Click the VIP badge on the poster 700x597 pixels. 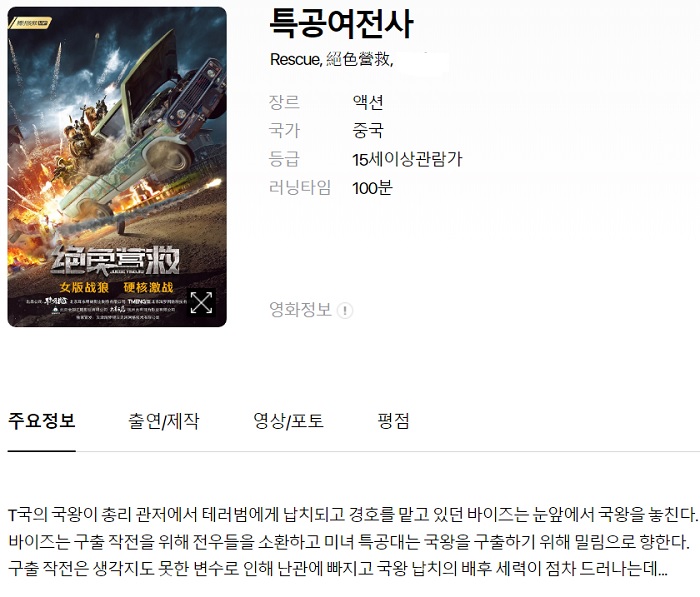[x=32, y=23]
